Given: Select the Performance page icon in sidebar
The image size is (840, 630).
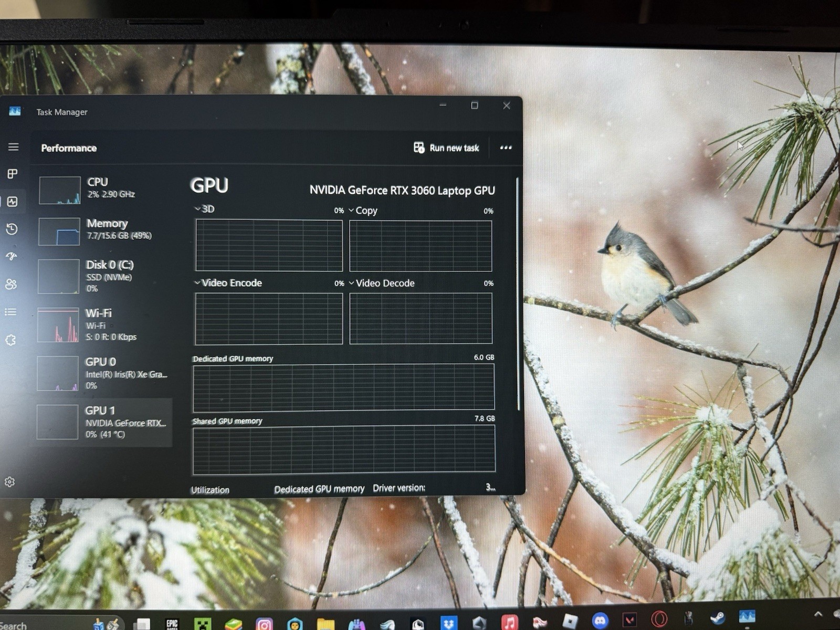Looking at the screenshot, I should point(12,202).
